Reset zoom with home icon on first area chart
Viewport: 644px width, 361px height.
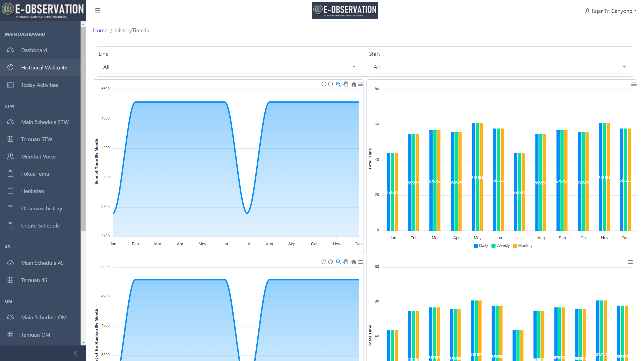pos(354,84)
